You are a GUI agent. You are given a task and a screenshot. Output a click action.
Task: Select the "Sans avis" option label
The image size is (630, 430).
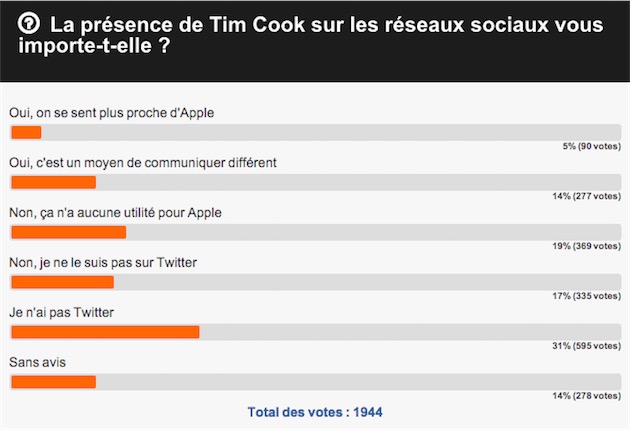click(x=37, y=362)
